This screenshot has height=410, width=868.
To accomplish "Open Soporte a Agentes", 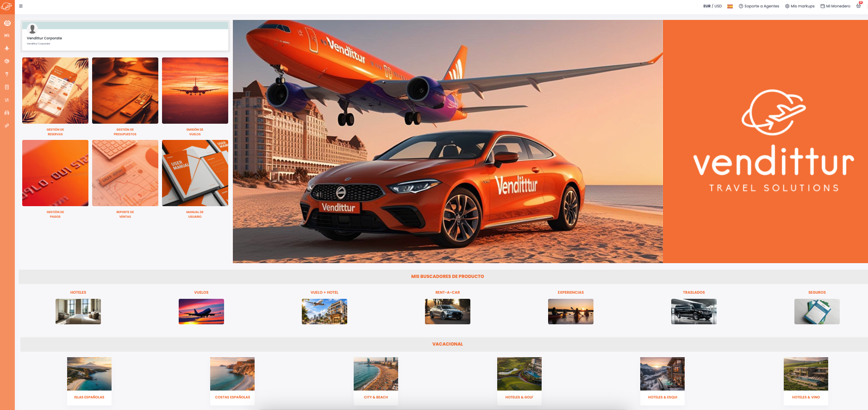I will pos(759,6).
